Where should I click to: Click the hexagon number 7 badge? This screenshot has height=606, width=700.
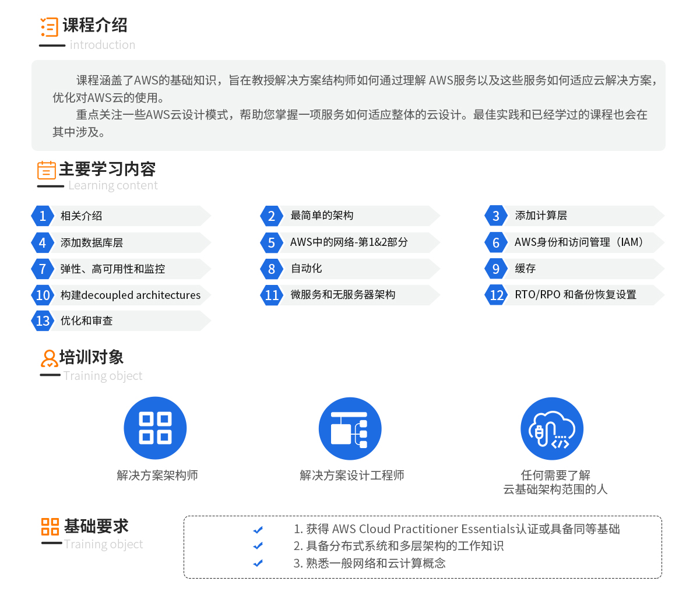43,269
